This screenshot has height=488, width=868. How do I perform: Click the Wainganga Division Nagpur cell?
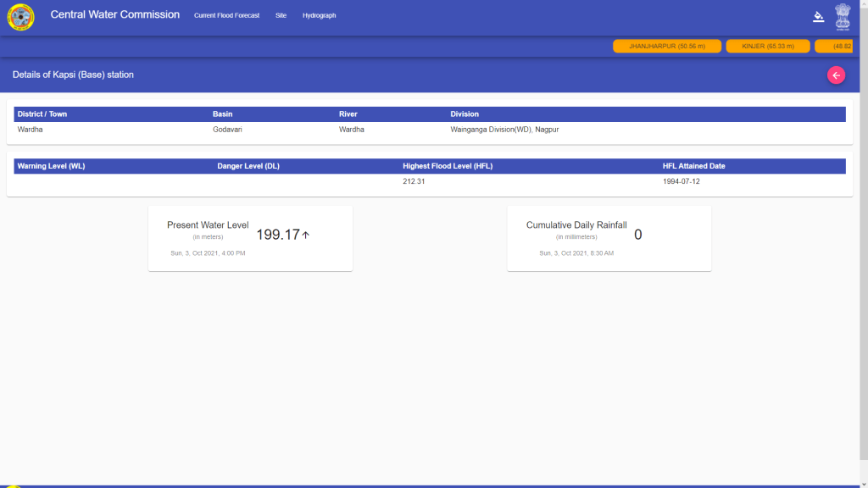pos(504,130)
